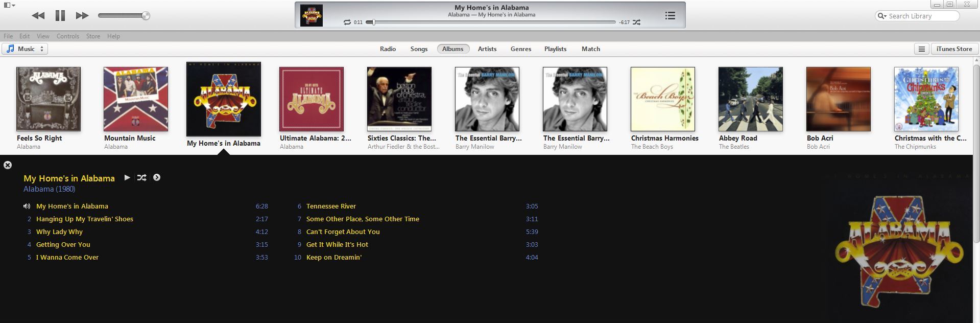
Task: Click the Alabama (1980) artist link
Action: click(49, 189)
